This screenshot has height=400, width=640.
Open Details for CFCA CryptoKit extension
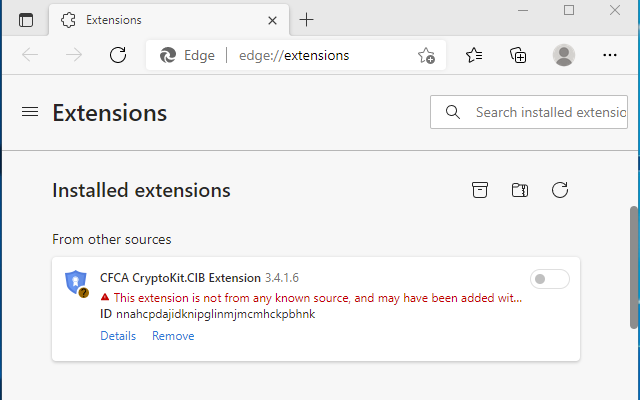click(x=118, y=336)
